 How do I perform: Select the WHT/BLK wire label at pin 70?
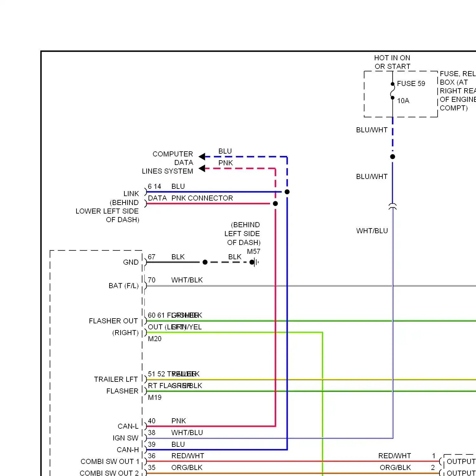[187, 280]
